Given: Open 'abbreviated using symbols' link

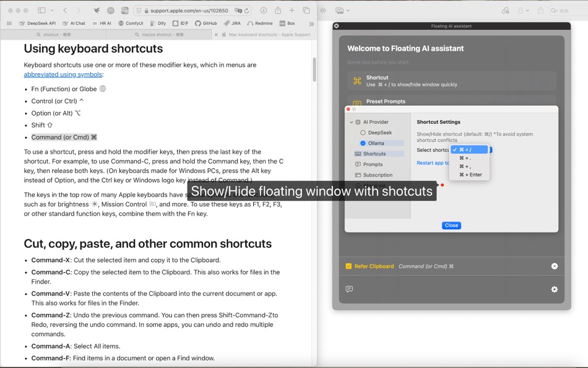Looking at the screenshot, I should (63, 74).
